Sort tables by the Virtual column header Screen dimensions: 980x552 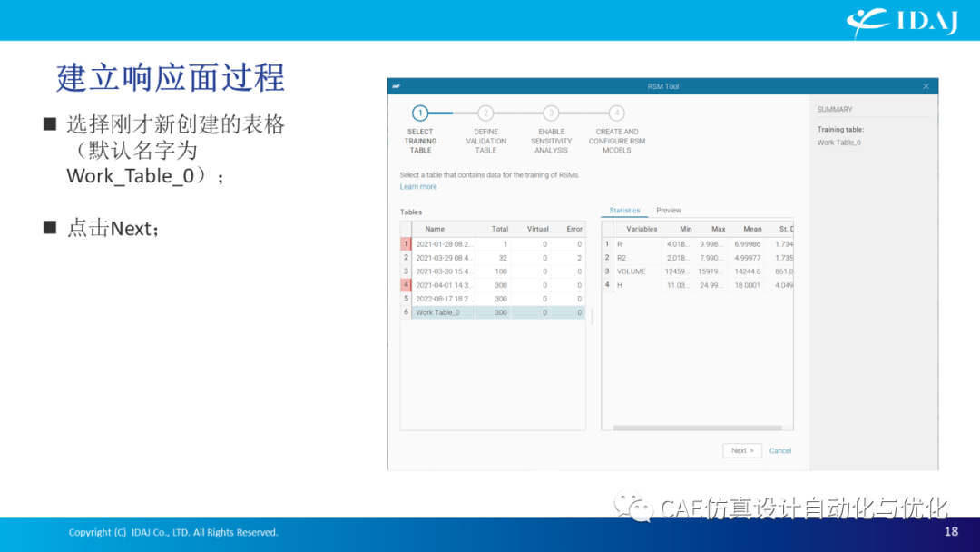click(531, 229)
